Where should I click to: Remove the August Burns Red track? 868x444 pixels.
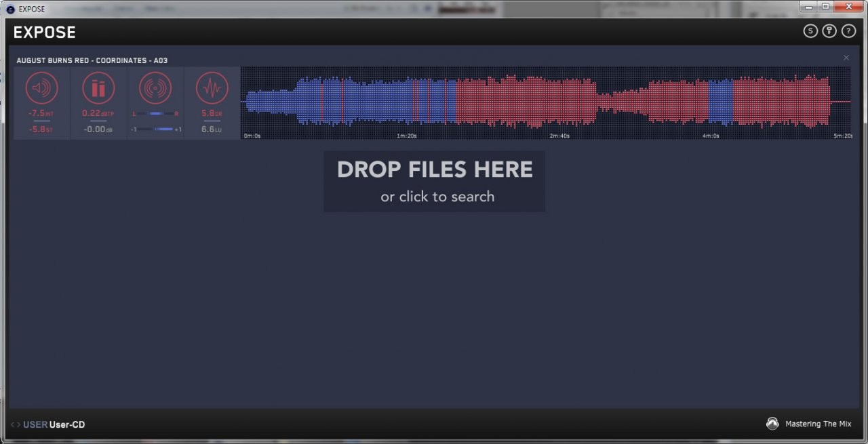846,58
